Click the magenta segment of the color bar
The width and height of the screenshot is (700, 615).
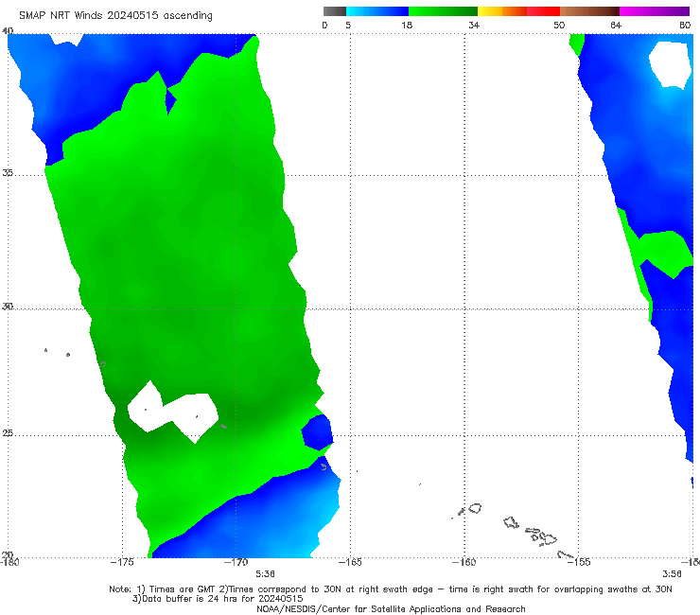[655, 11]
